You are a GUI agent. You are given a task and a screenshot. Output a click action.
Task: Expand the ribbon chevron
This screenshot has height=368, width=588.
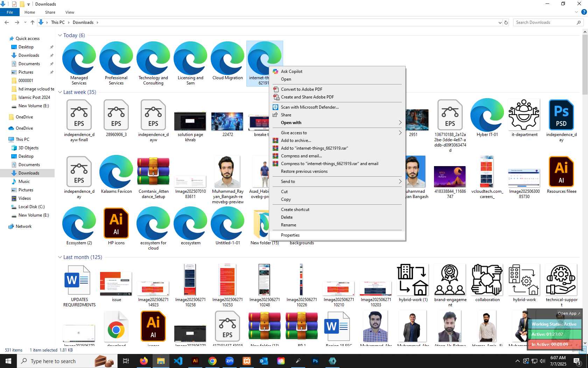(x=576, y=12)
